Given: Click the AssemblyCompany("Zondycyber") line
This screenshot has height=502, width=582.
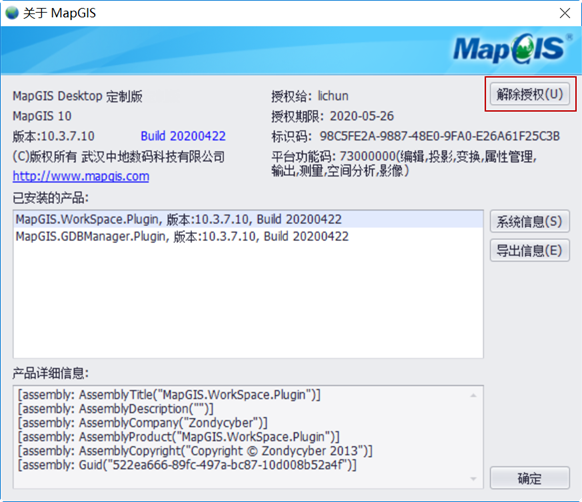Looking at the screenshot, I should [x=143, y=423].
